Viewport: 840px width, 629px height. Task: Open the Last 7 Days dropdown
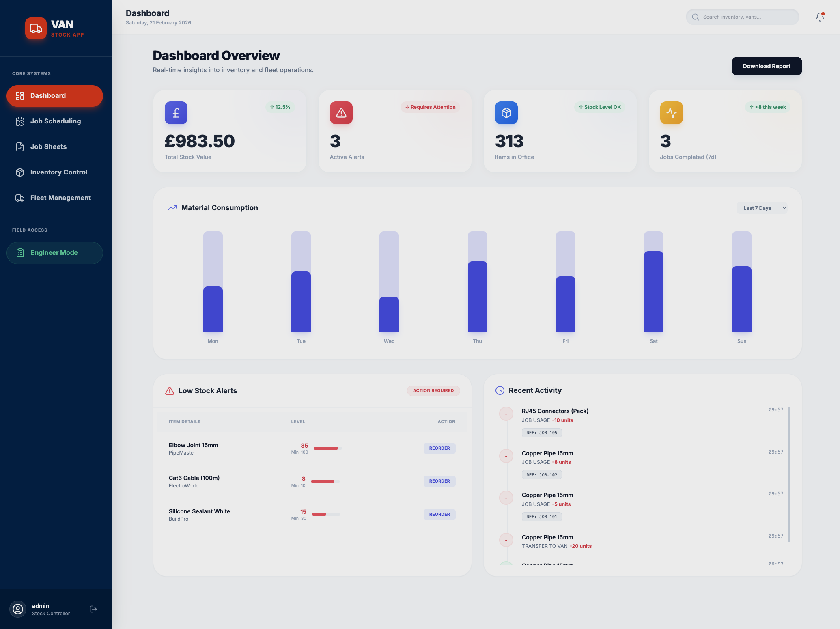[762, 207]
